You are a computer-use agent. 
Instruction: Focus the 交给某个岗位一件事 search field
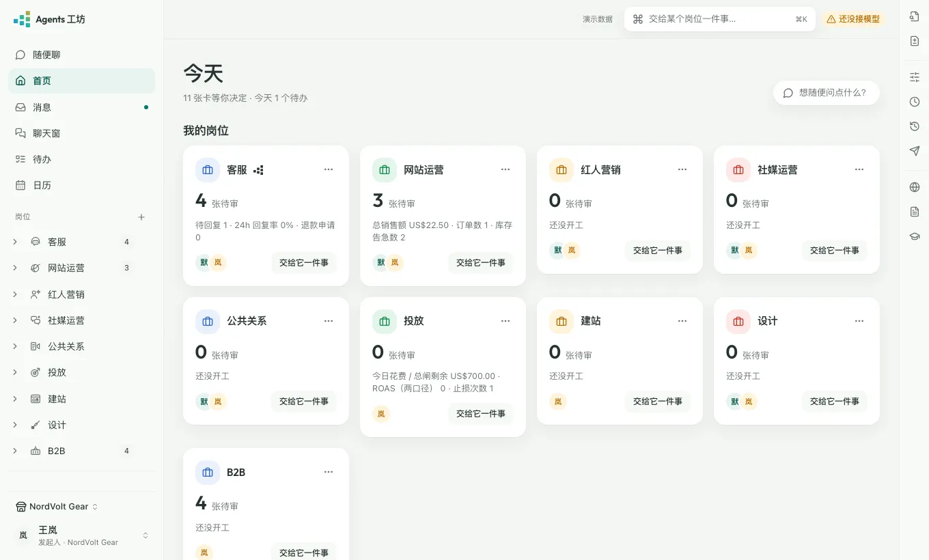tap(720, 19)
